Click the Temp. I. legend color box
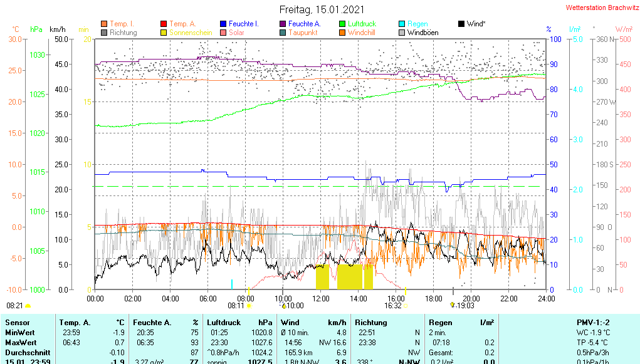The height and width of the screenshot is (364, 640). click(x=104, y=24)
